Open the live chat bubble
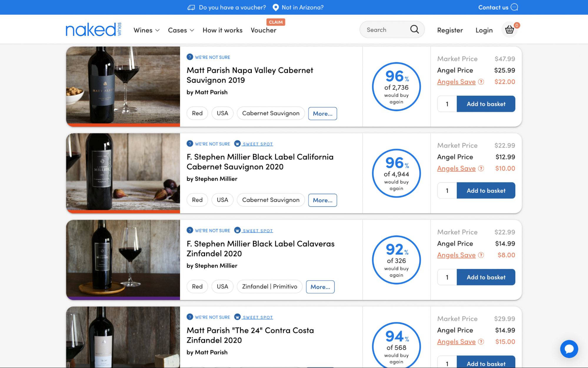The height and width of the screenshot is (368, 588). point(569,349)
